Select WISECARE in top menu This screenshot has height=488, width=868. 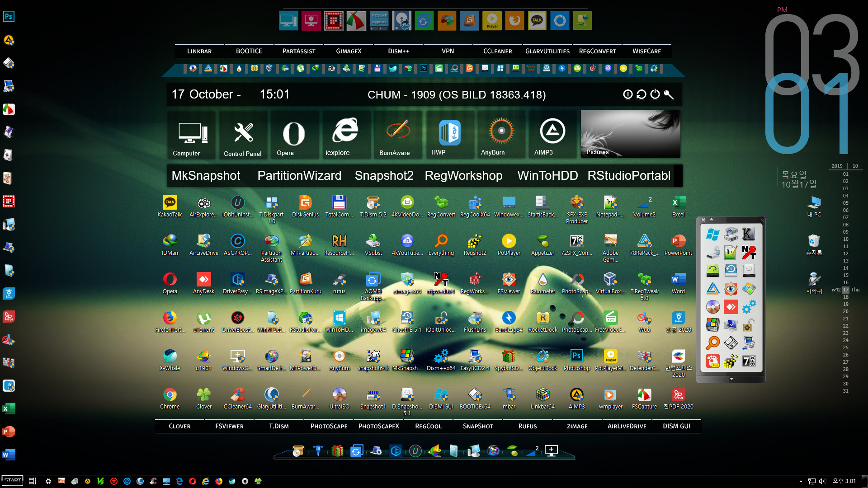(647, 51)
